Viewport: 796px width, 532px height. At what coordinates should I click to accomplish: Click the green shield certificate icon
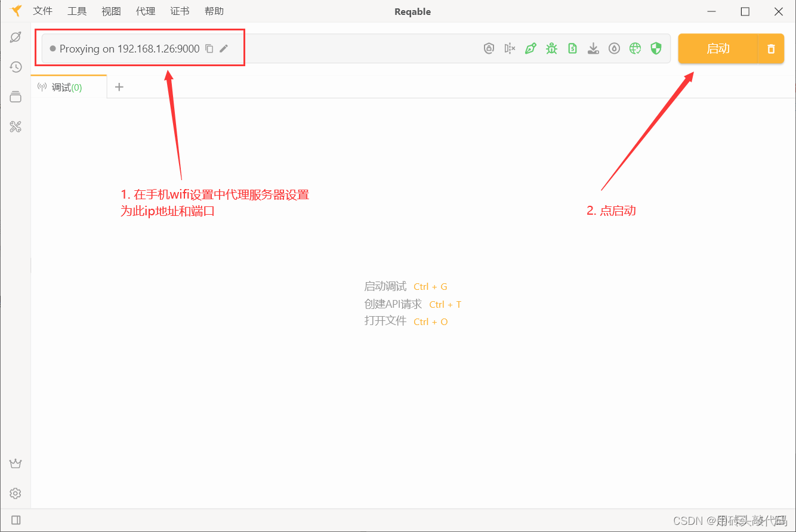point(656,48)
